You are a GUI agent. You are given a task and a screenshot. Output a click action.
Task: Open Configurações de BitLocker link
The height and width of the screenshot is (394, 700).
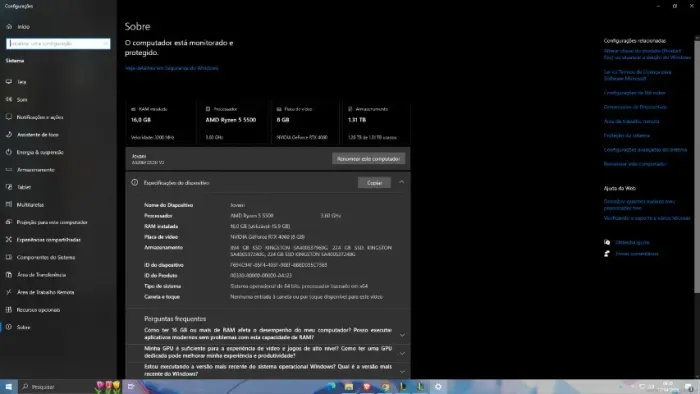pos(634,93)
